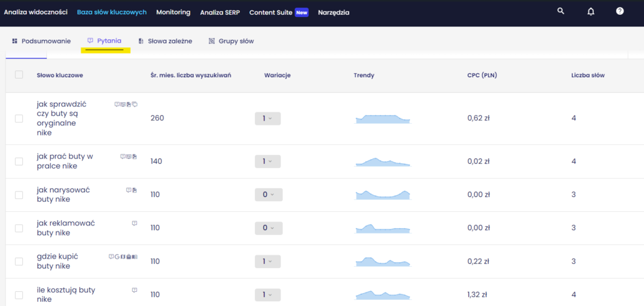Click the Słowa zależne tab icon

pyautogui.click(x=141, y=41)
